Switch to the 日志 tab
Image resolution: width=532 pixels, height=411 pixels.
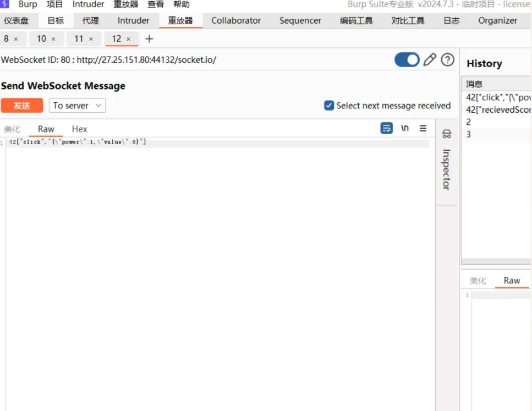(x=452, y=21)
